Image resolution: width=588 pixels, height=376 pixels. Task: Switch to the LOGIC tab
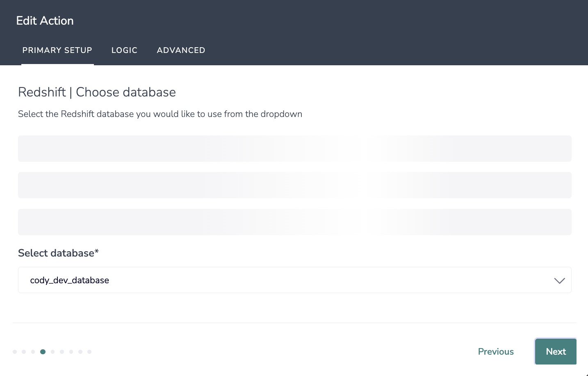[124, 50]
